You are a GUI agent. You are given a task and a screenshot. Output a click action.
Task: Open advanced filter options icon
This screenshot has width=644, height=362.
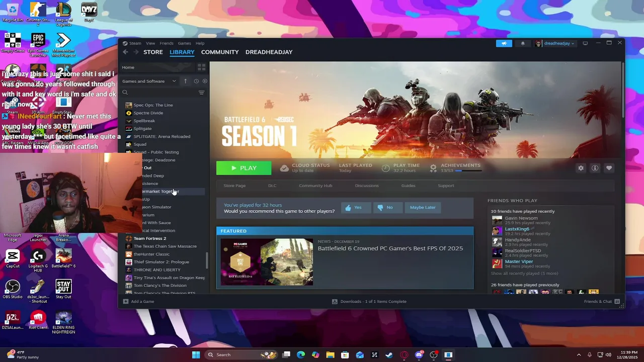click(x=201, y=93)
